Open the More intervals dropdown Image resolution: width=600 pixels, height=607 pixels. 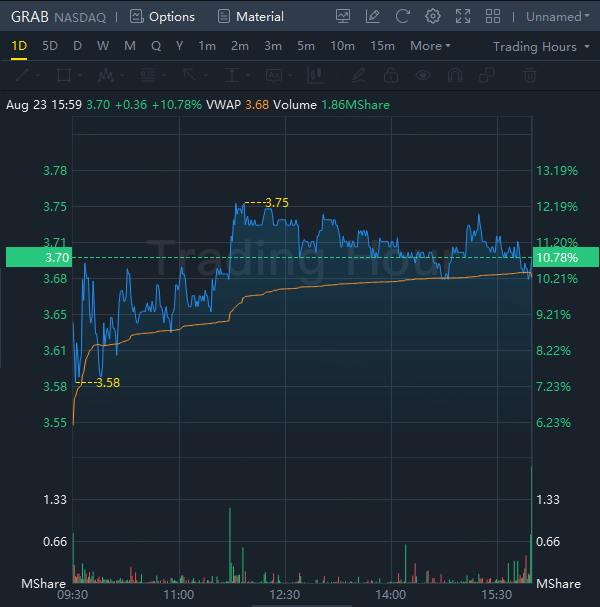pyautogui.click(x=430, y=46)
